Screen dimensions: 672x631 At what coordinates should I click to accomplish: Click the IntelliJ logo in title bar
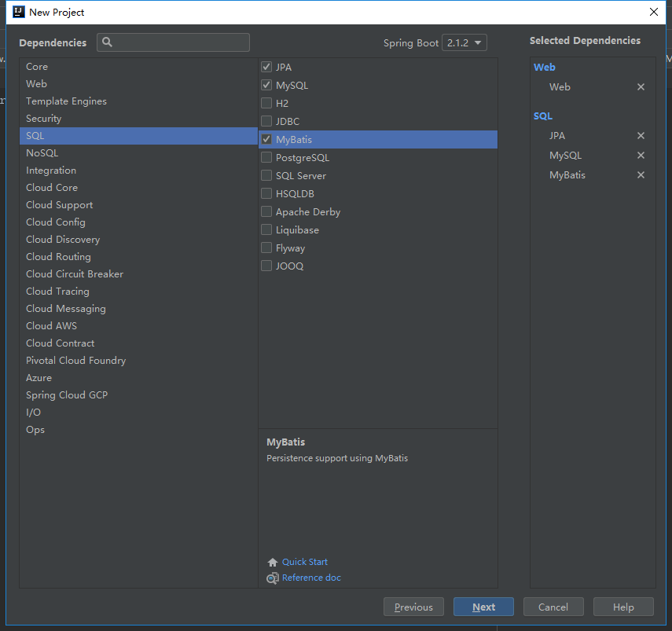tap(19, 12)
